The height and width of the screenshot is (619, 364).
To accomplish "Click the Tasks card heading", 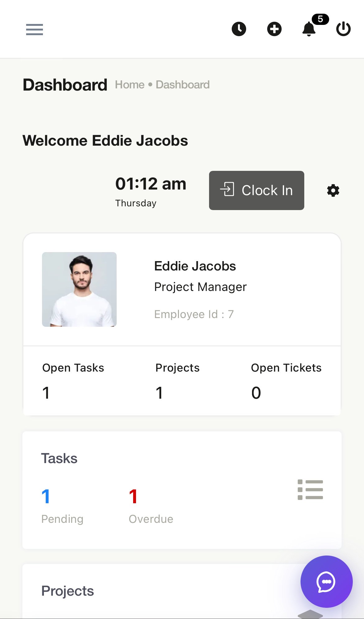I will 59,458.
